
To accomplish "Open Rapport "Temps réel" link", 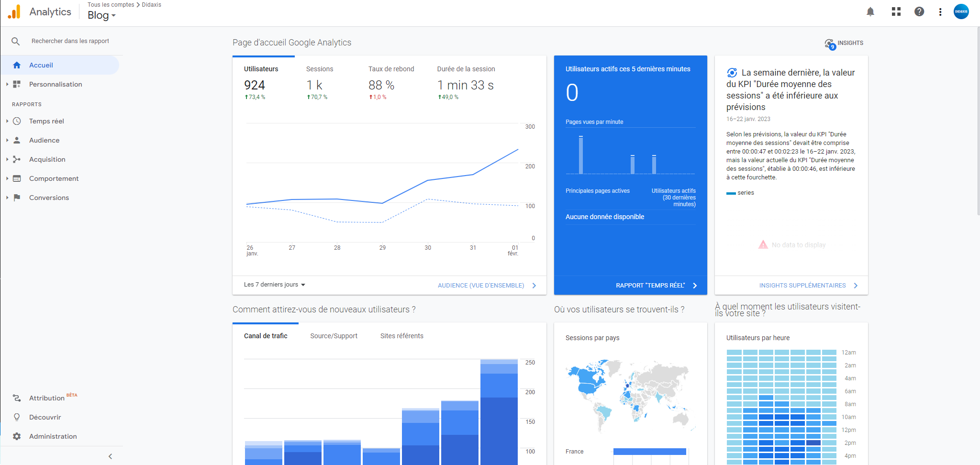I will coord(650,286).
